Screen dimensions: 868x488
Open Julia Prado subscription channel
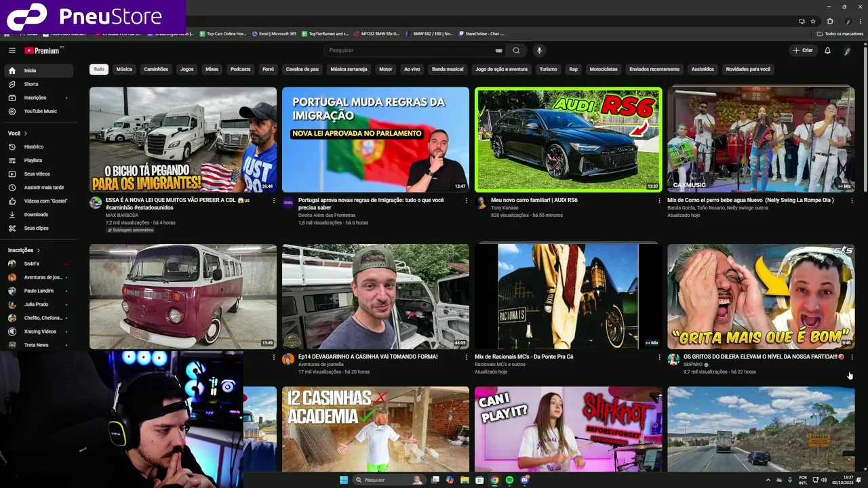point(39,304)
